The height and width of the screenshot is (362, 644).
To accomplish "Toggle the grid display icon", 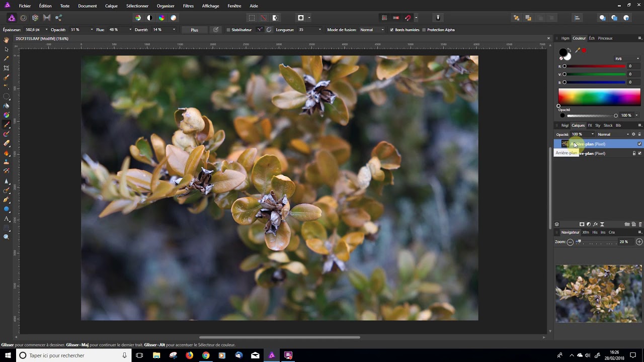I will pos(384,18).
